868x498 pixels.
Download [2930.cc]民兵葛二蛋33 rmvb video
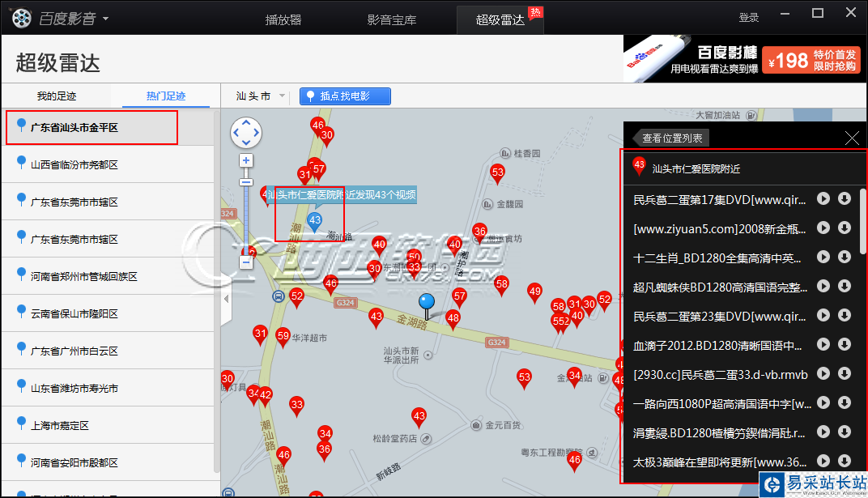(845, 373)
